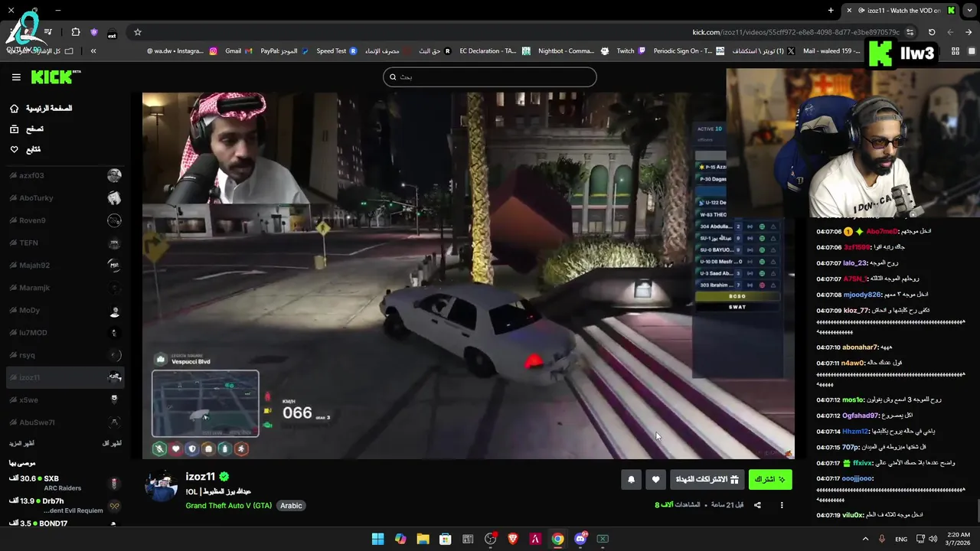Select AbuSwe7l channel in sidebar

[x=65, y=422]
